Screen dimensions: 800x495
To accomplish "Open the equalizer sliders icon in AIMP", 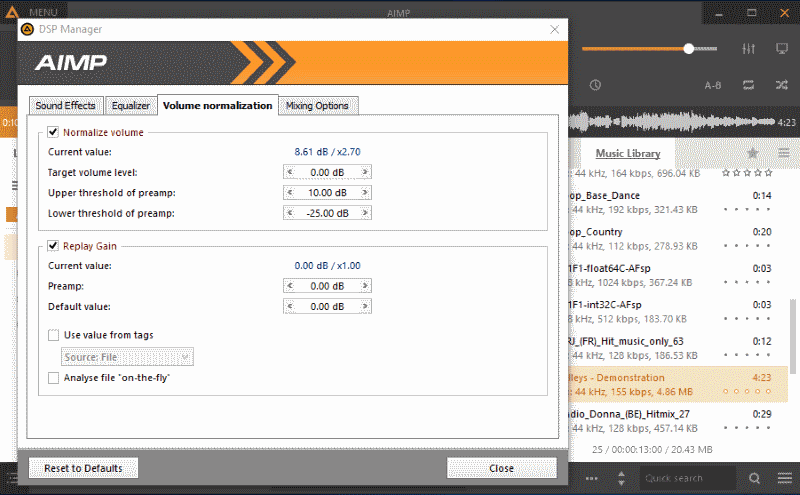I will pos(748,49).
